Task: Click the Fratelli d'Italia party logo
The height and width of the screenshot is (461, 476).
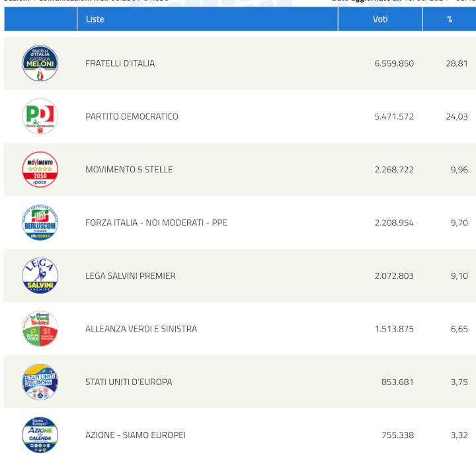Action: point(40,63)
